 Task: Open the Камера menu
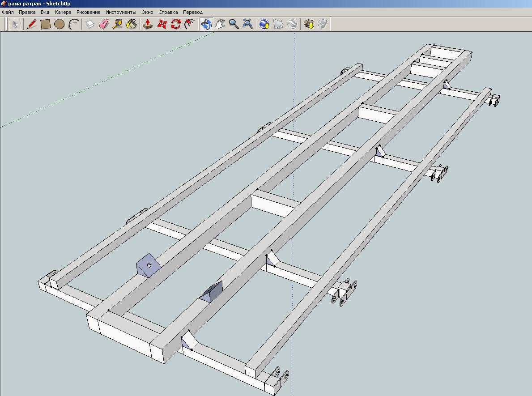point(63,12)
